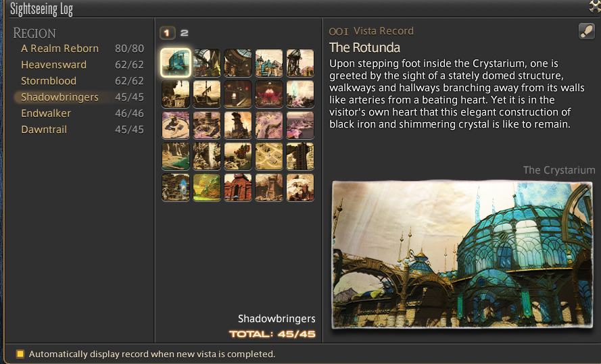The image size is (601, 364).
Task: Select the red brick archway vista icon
Action: (238, 188)
